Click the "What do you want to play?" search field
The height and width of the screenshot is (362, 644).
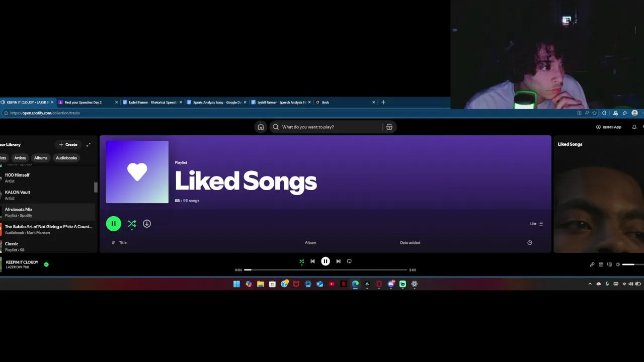(326, 127)
